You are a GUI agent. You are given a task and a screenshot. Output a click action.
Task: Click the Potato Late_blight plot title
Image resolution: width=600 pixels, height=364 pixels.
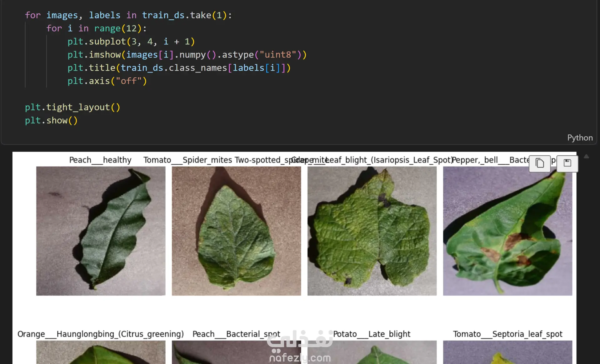(x=372, y=334)
